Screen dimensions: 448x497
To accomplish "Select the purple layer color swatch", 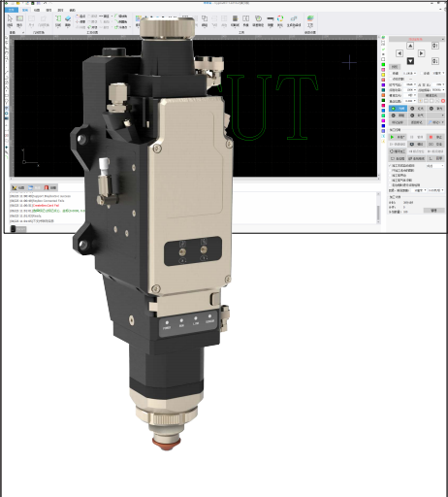I will click(x=383, y=85).
